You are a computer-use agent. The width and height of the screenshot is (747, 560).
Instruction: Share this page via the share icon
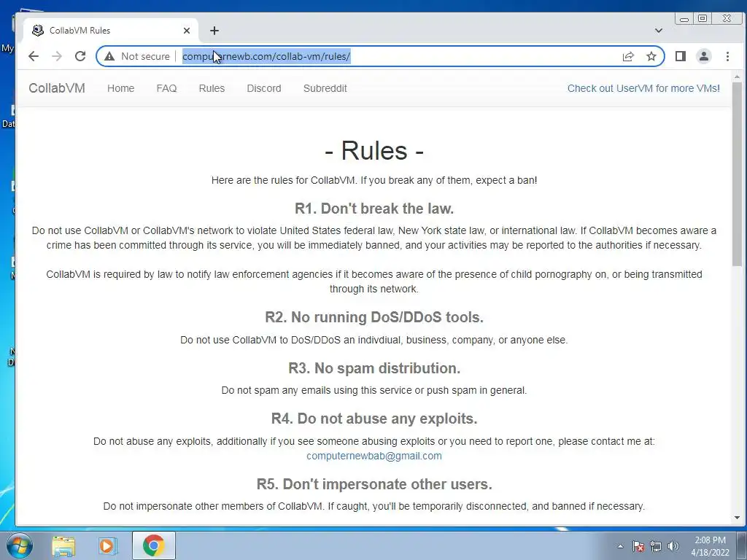(628, 56)
